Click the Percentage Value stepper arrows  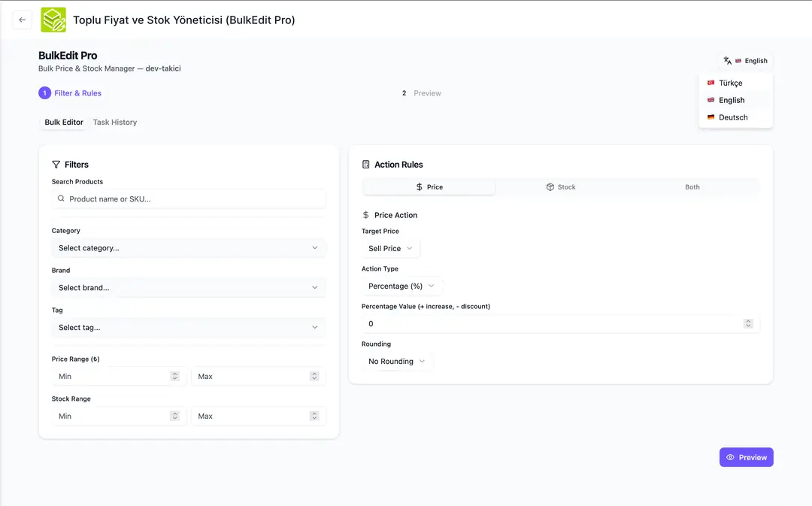[748, 324]
